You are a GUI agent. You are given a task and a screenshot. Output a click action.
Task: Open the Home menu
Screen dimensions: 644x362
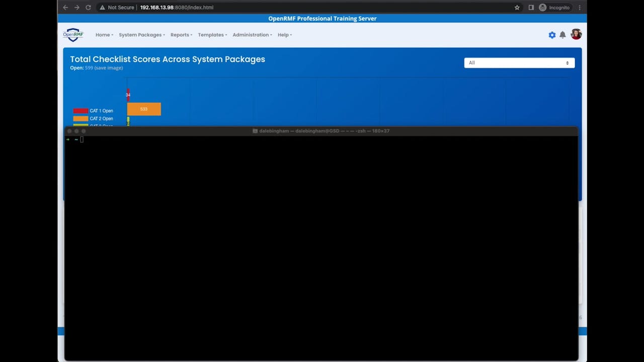pos(104,35)
